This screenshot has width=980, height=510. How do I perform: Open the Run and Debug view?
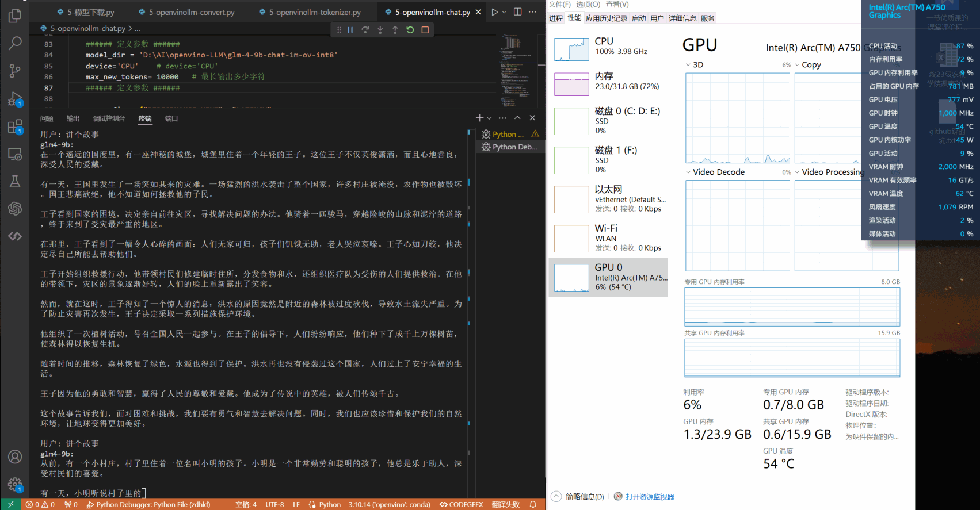click(15, 99)
